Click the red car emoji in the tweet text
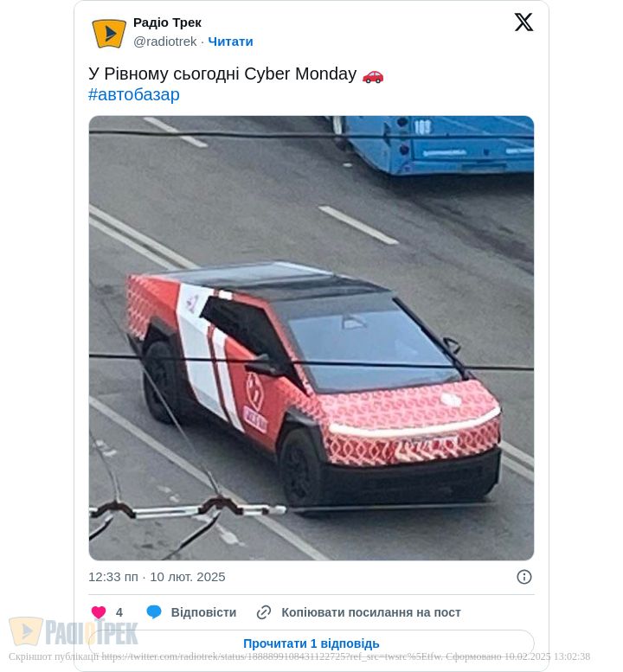The image size is (623, 672). [373, 75]
